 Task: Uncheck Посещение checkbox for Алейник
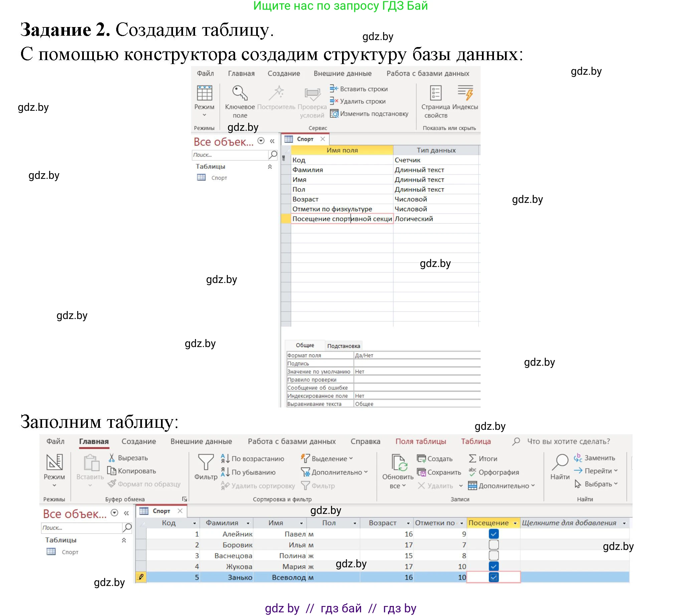(x=494, y=534)
